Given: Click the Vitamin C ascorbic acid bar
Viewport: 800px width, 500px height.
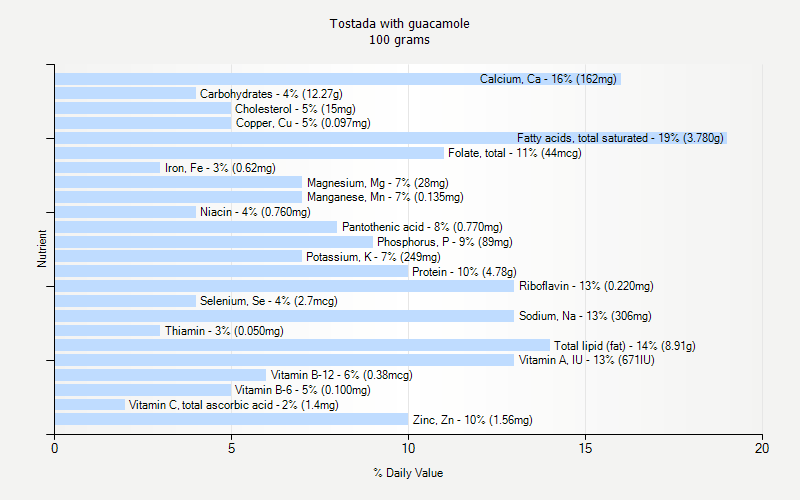Looking at the screenshot, I should [x=90, y=405].
